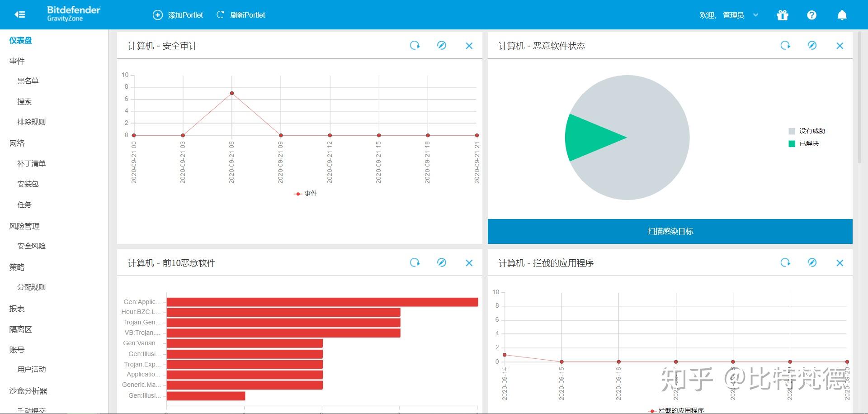Toggle the 已解决 legend entry
868x414 pixels.
point(809,143)
